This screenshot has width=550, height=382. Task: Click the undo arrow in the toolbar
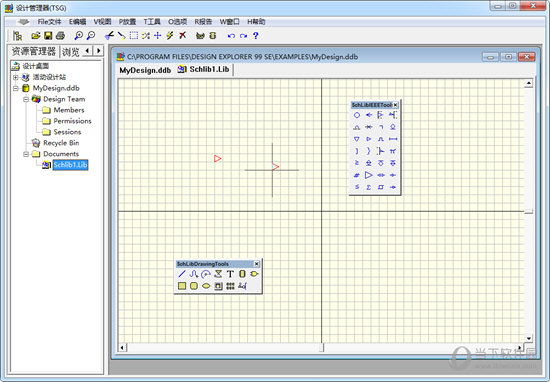(231, 36)
